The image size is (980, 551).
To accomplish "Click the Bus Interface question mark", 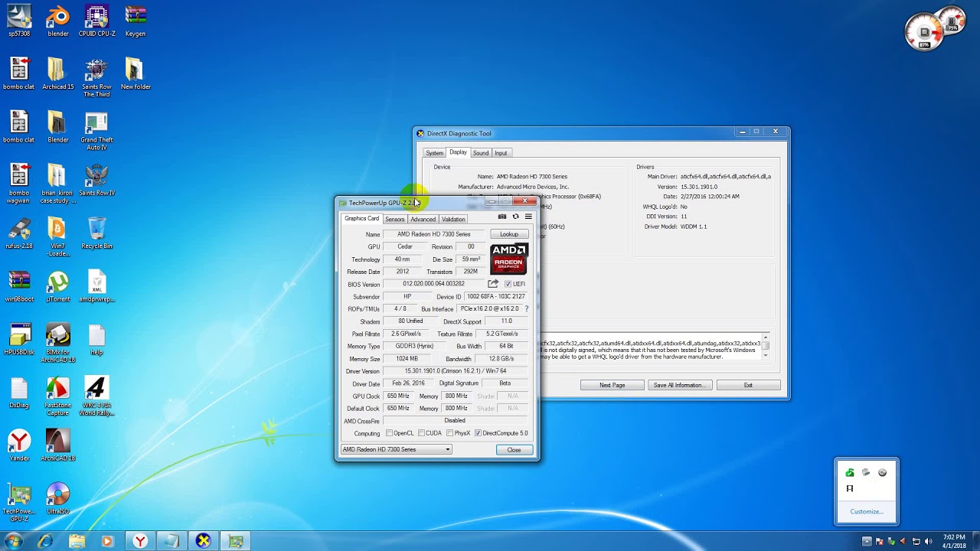I will pos(527,308).
